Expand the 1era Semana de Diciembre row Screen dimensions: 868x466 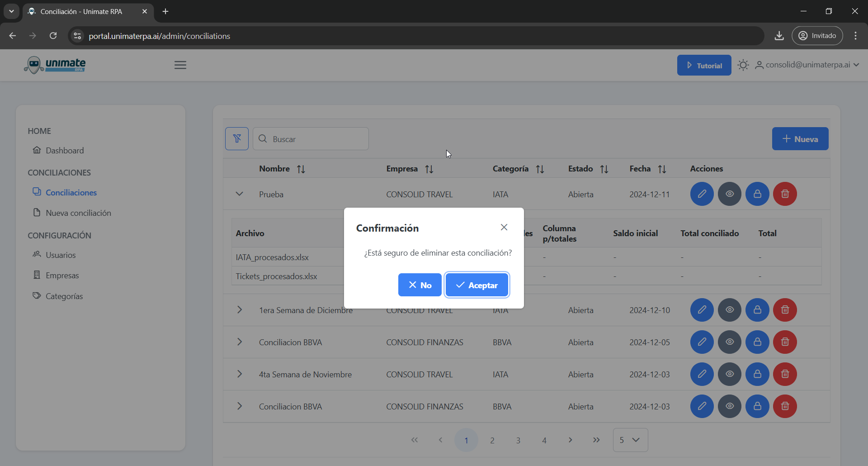[x=240, y=310]
